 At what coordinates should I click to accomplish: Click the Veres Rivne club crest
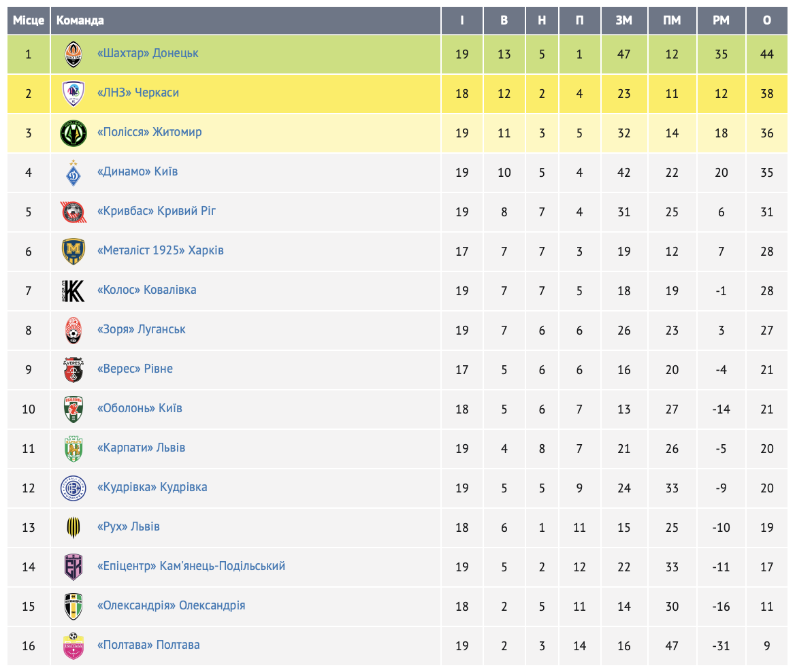[74, 369]
